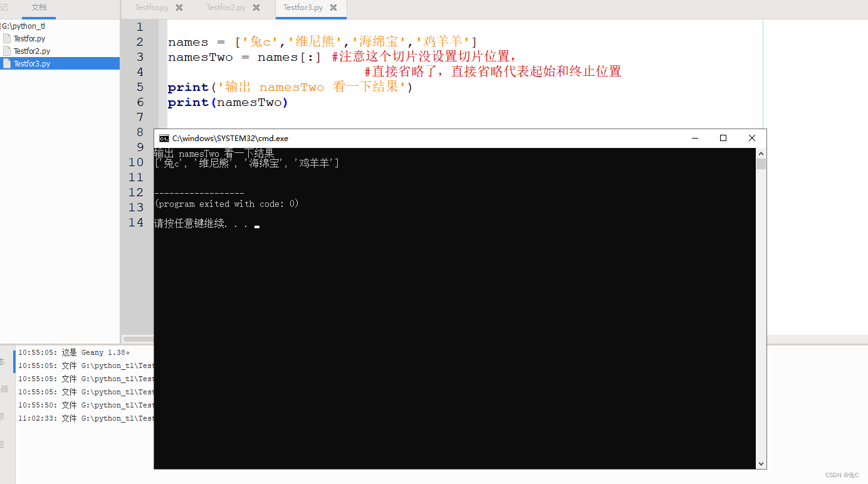Screen dimensions: 868x484
Task: Minimize the cmd.exe console window
Action: pos(694,138)
